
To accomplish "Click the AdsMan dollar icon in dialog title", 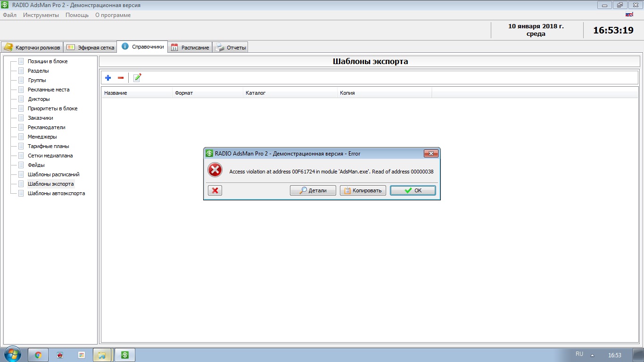I will (209, 153).
